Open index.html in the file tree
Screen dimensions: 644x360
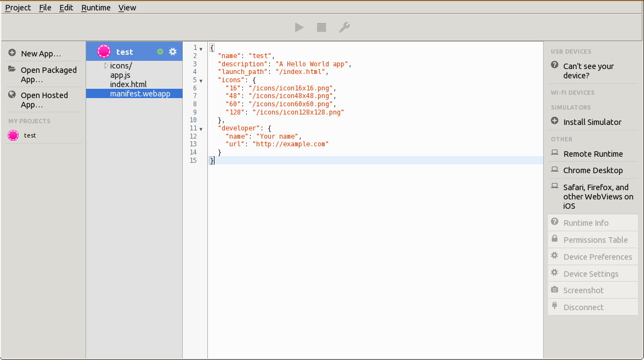coord(128,84)
